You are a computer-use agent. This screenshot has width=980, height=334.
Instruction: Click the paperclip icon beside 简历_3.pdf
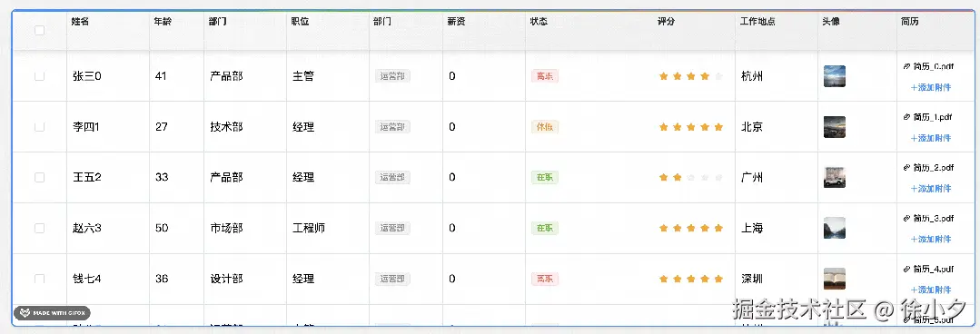(906, 218)
